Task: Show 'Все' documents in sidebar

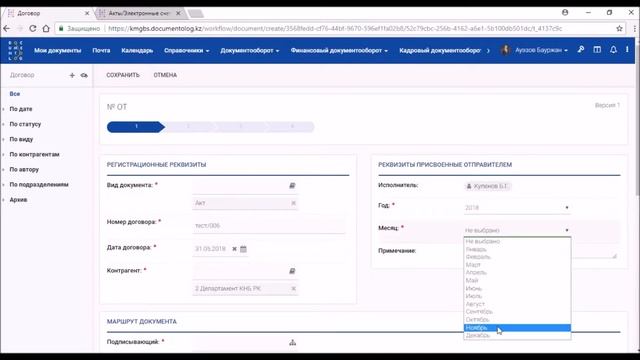Action: [x=15, y=94]
